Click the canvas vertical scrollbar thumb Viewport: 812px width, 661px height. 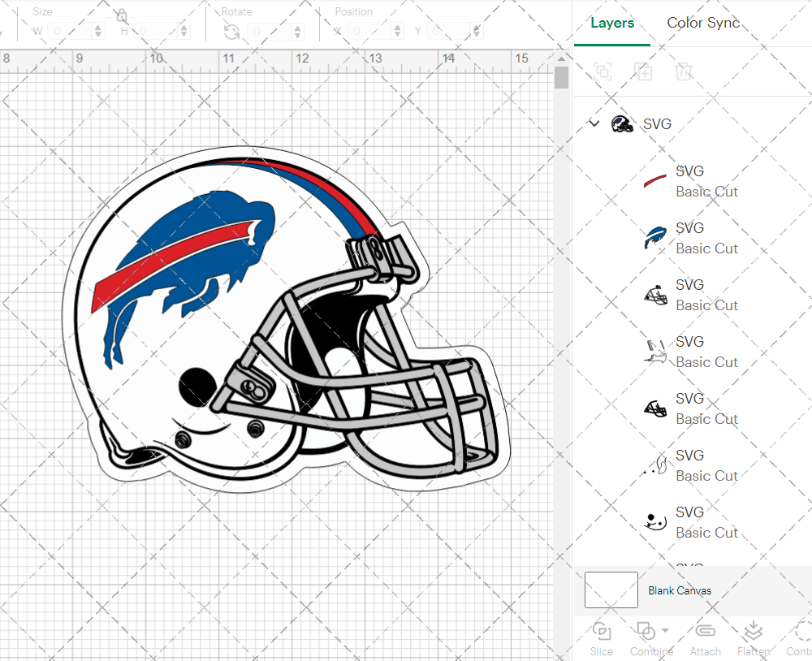pos(561,78)
